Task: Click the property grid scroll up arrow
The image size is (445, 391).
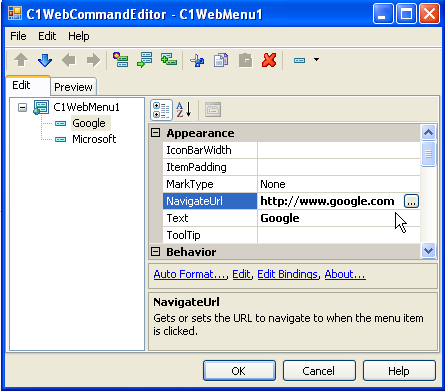Action: pos(428,133)
